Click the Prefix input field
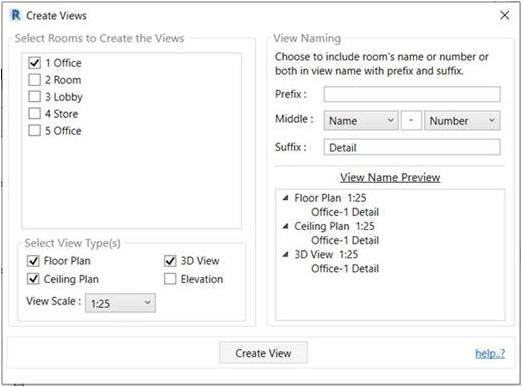 point(412,94)
